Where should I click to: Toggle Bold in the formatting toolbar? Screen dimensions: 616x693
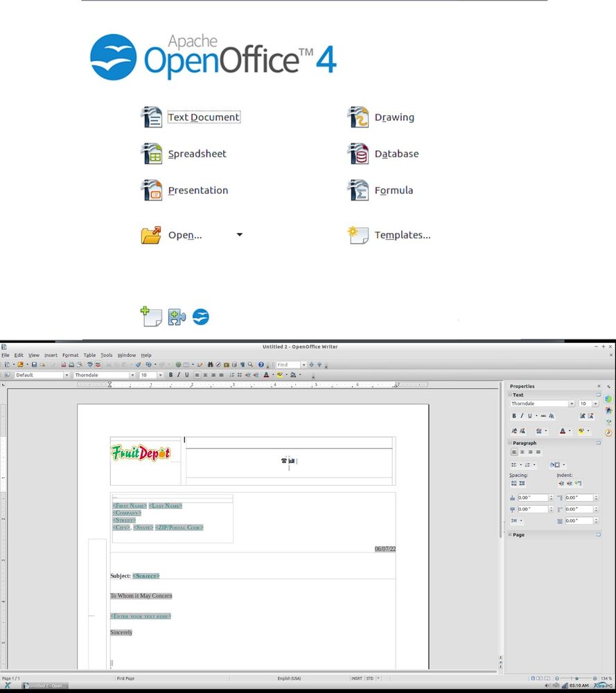point(170,375)
